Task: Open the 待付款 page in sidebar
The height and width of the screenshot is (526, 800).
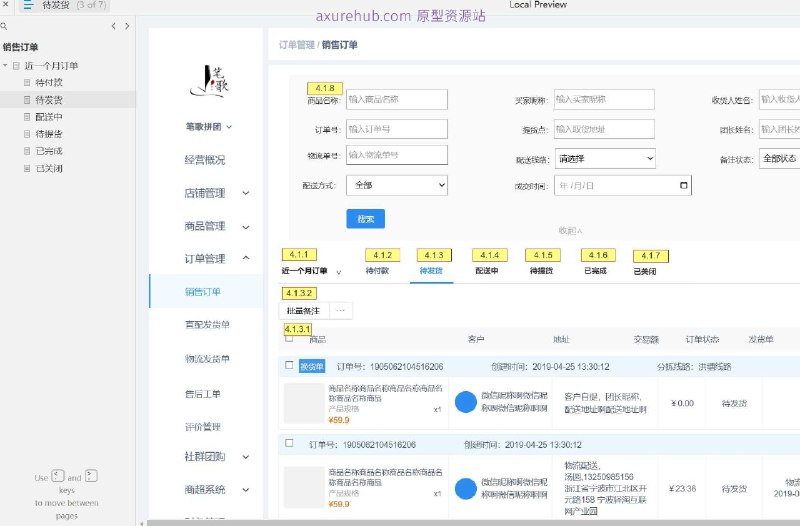Action: point(49,83)
